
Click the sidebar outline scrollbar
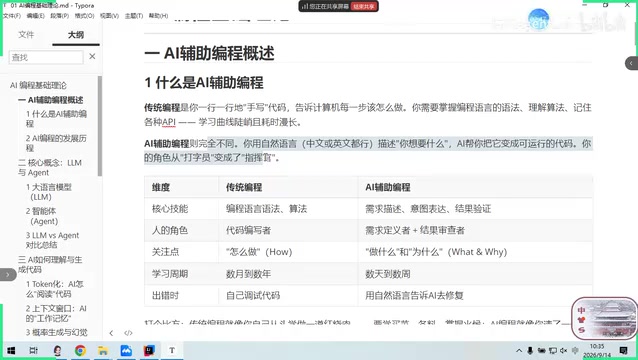[x=100, y=126]
